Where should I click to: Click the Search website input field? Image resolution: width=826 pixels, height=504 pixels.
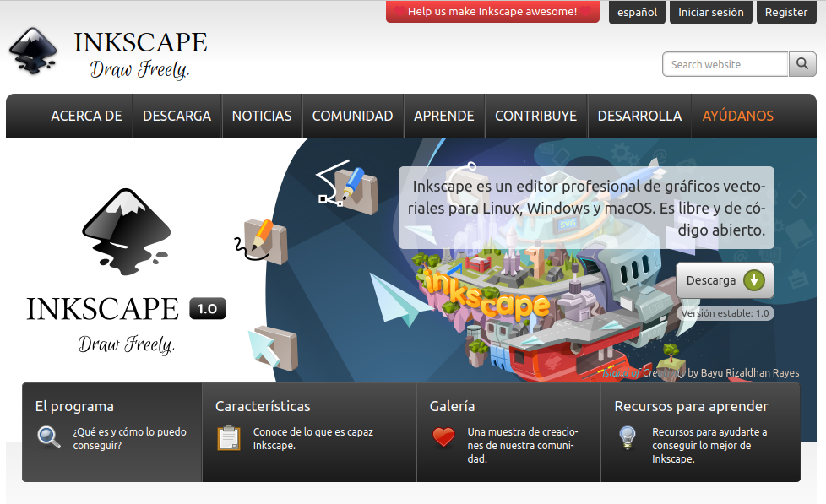pyautogui.click(x=725, y=64)
